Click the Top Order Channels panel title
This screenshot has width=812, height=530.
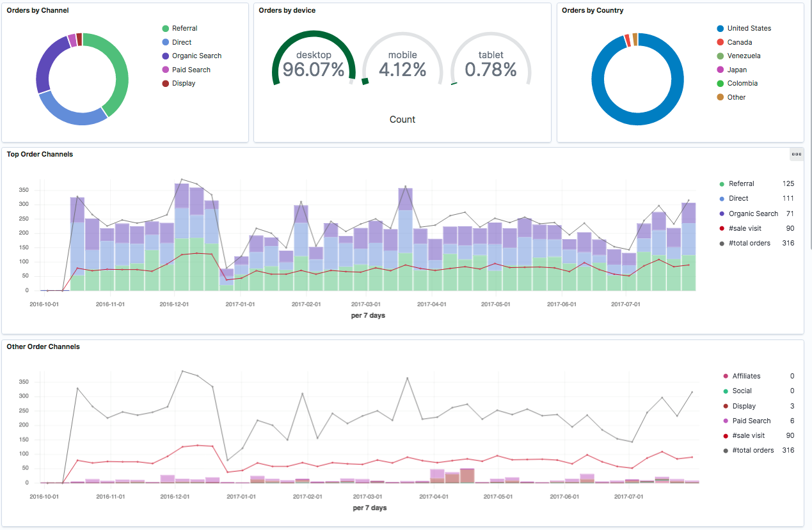pos(39,154)
